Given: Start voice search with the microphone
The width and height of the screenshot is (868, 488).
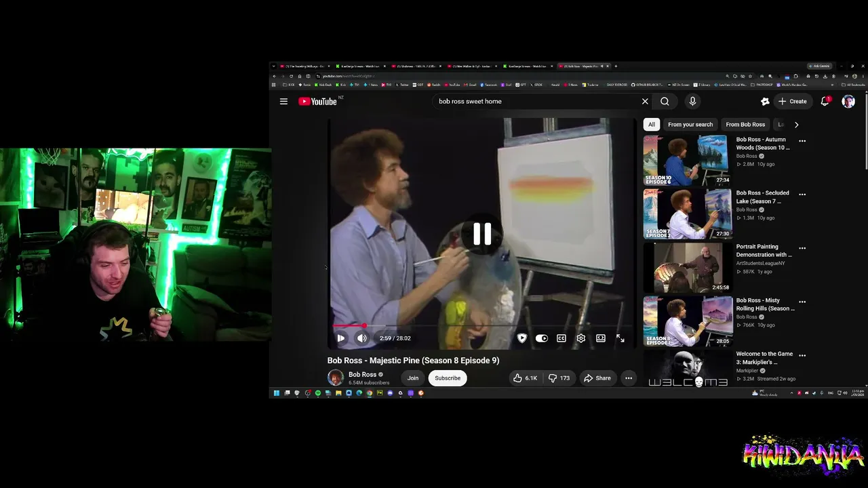Looking at the screenshot, I should [x=692, y=102].
